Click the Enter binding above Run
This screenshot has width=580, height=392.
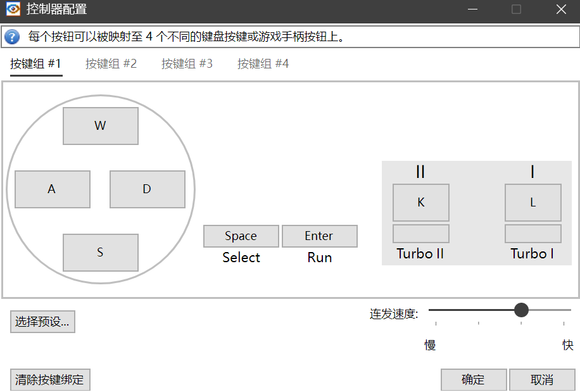(320, 236)
